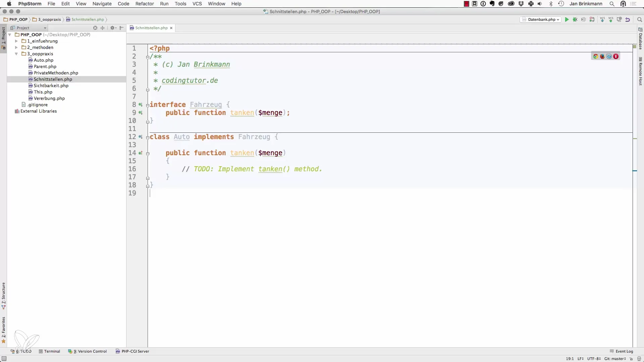Open the Code menu
This screenshot has width=644, height=362.
click(x=123, y=4)
